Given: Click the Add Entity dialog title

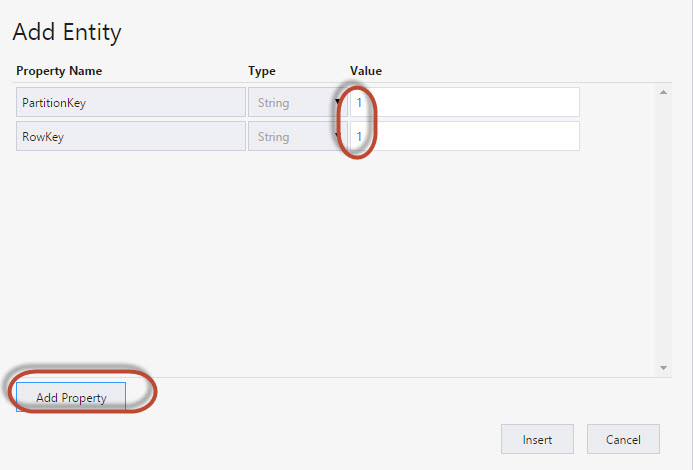Looking at the screenshot, I should 67,32.
